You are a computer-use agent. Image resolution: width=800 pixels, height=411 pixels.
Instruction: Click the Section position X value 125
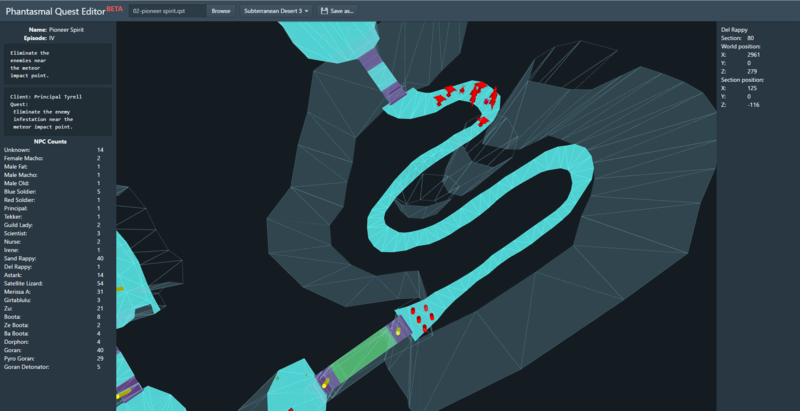(752, 88)
